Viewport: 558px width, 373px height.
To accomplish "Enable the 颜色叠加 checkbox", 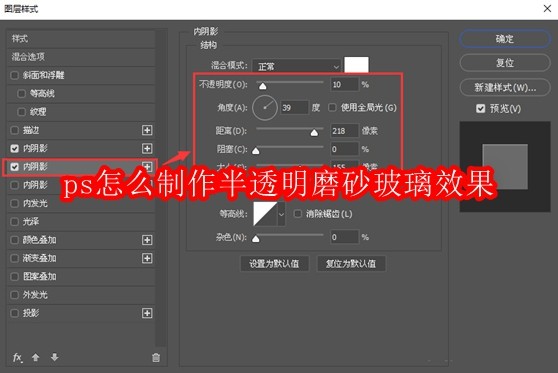I will point(15,240).
